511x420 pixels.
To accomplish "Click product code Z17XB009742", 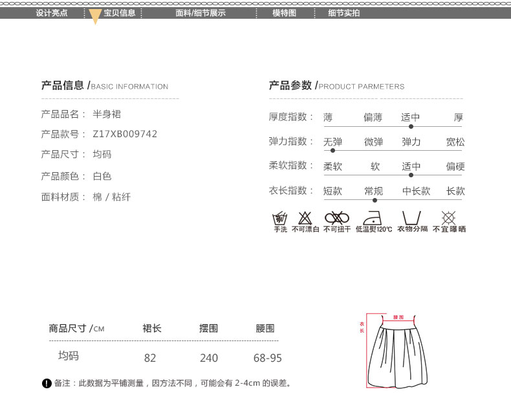I will point(125,134).
